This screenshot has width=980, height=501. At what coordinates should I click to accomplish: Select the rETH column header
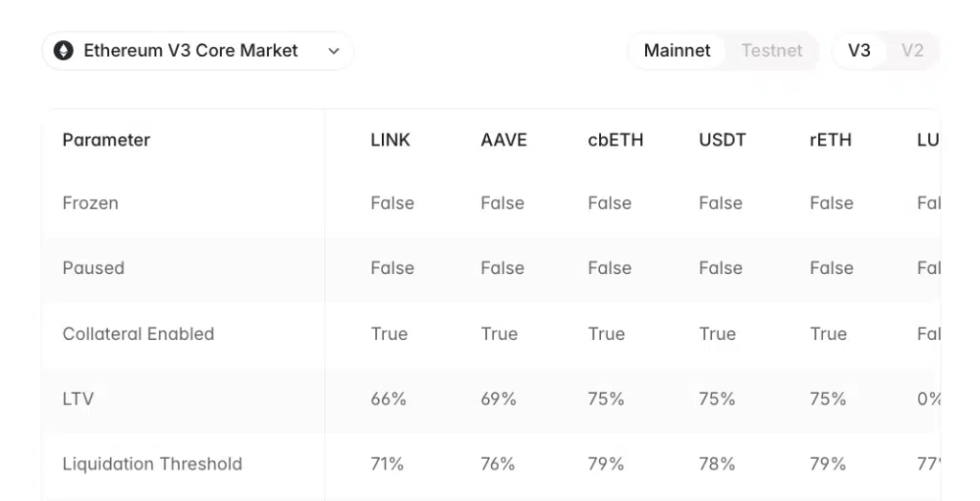click(x=831, y=140)
